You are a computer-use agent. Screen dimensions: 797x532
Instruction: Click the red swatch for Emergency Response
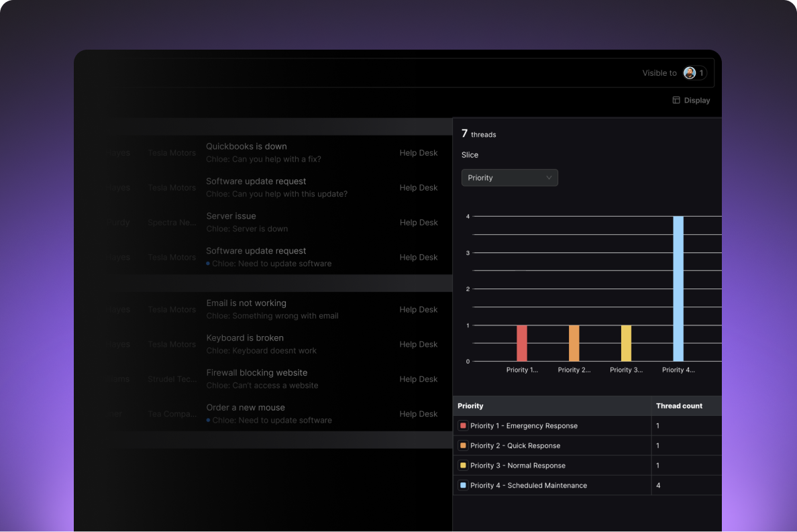(x=463, y=426)
